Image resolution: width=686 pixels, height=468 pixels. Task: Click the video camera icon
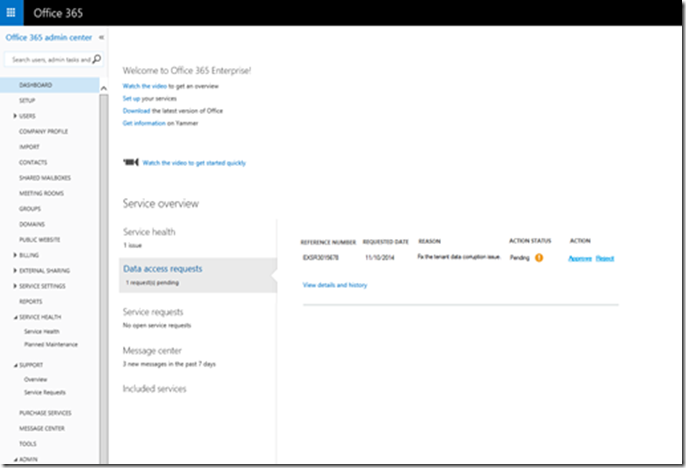coord(131,162)
